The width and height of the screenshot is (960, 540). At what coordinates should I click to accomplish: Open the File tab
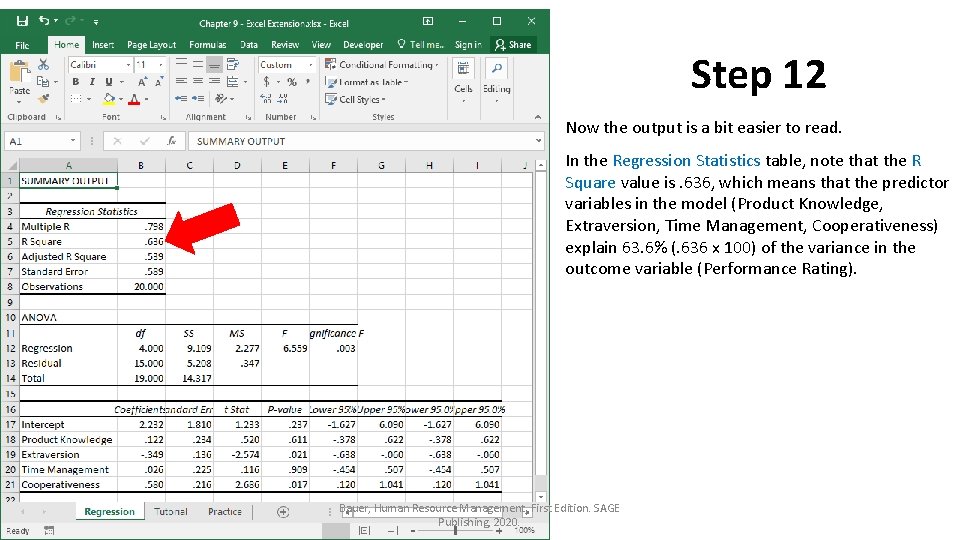point(23,45)
